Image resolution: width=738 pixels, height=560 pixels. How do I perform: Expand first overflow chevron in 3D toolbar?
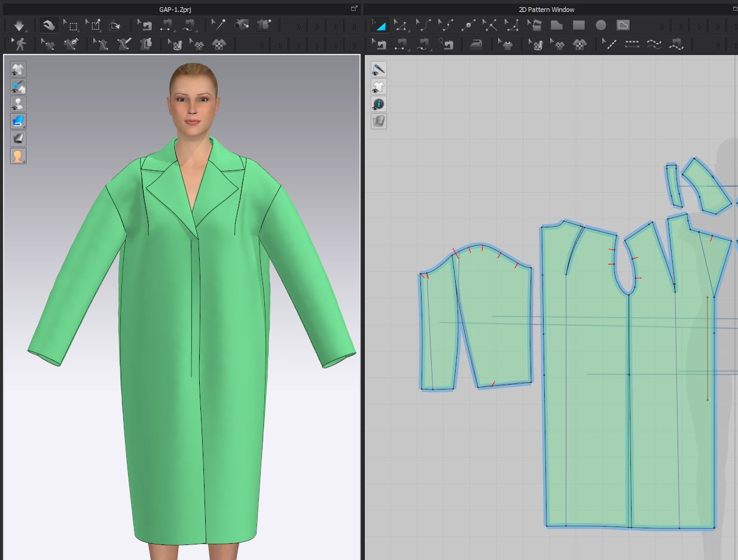coord(298,26)
